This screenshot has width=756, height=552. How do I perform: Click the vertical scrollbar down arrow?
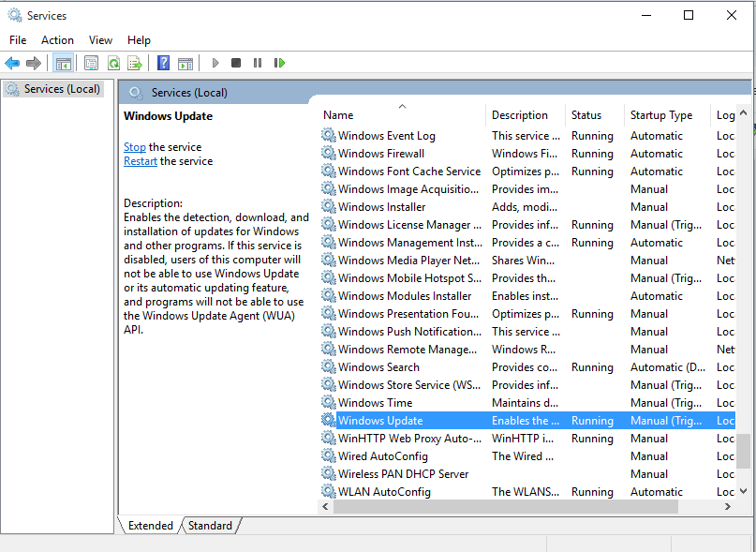click(x=744, y=491)
